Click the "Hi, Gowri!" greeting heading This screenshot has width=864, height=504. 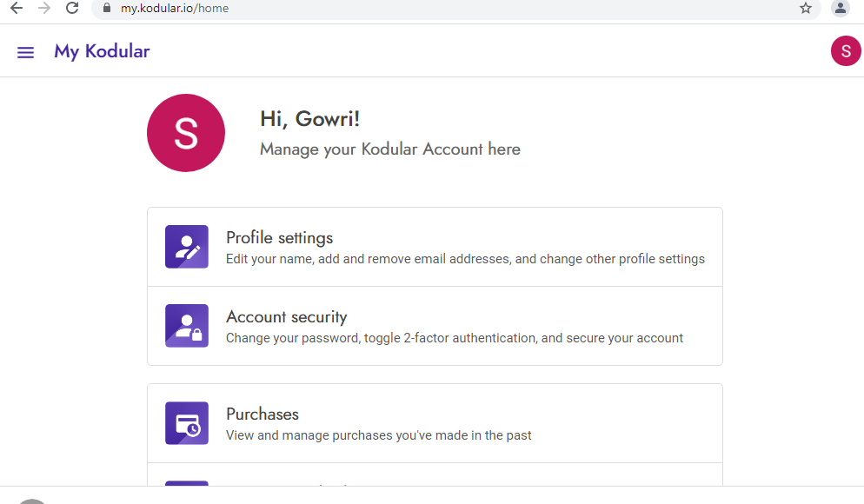(x=309, y=120)
